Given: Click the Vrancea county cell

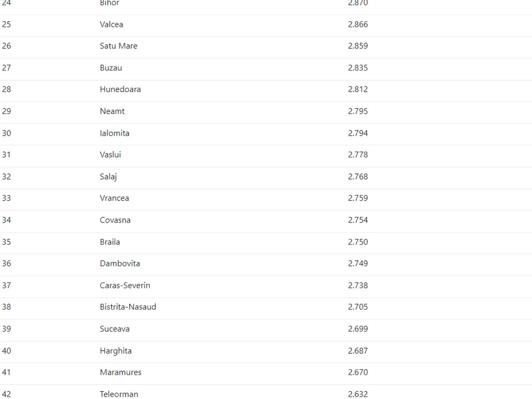Looking at the screenshot, I should pos(114,198).
